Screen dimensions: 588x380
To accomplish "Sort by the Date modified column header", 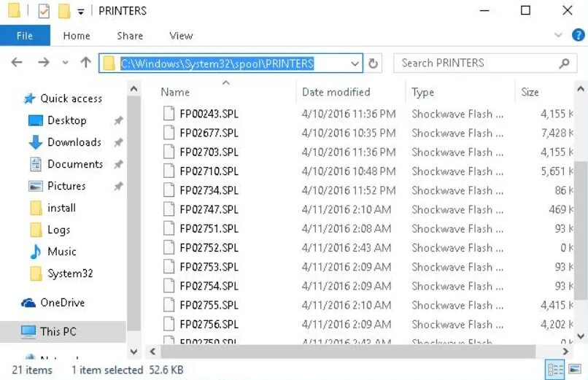I will click(x=336, y=92).
